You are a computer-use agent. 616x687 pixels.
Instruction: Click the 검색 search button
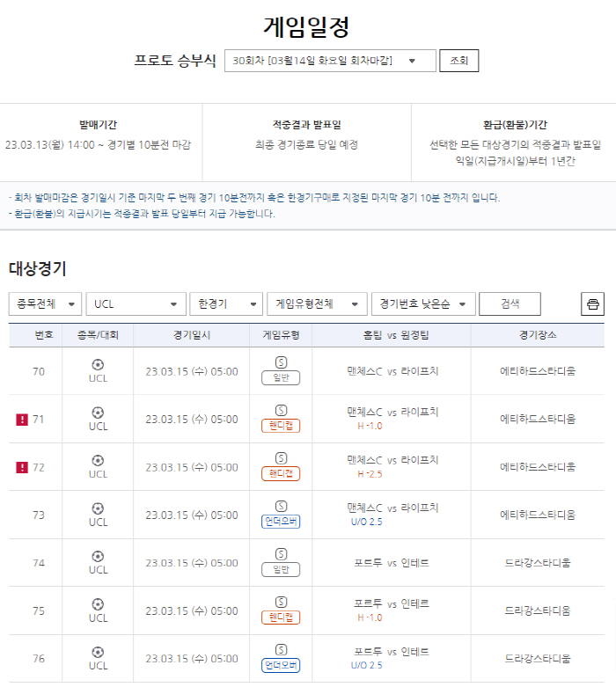click(510, 304)
